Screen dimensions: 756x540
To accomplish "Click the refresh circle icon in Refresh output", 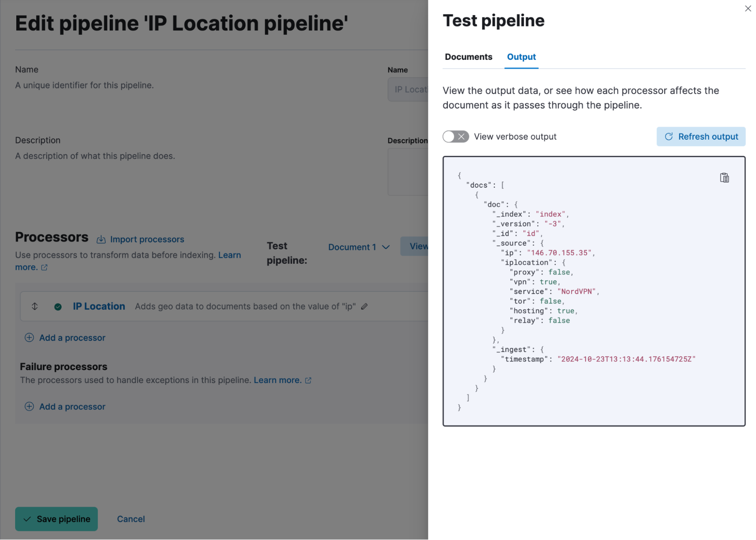I will (669, 137).
